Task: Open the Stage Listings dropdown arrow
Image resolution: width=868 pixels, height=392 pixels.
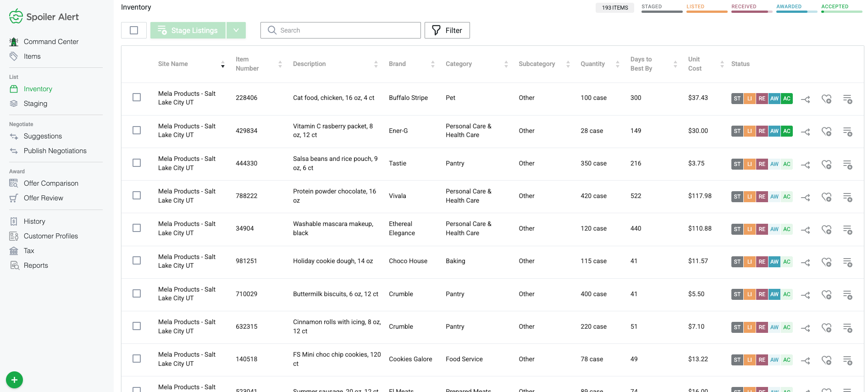Action: [x=236, y=30]
